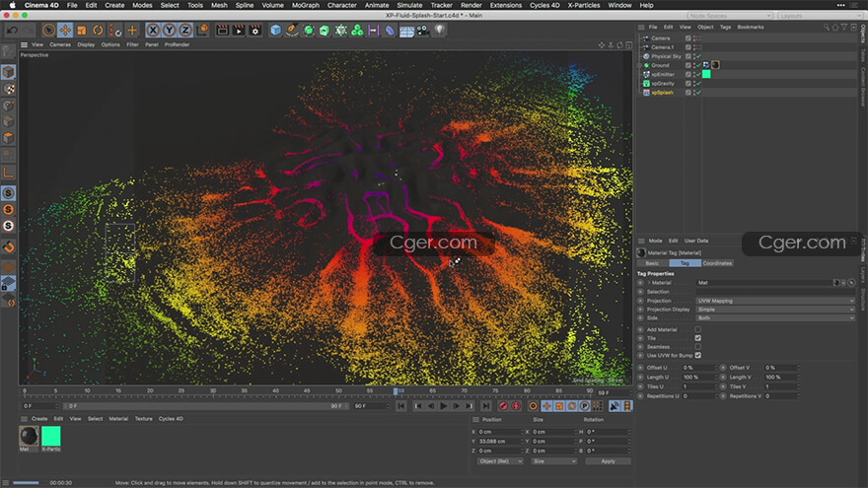Enable the Add Material checkbox
Viewport: 868px width, 488px height.
point(698,329)
